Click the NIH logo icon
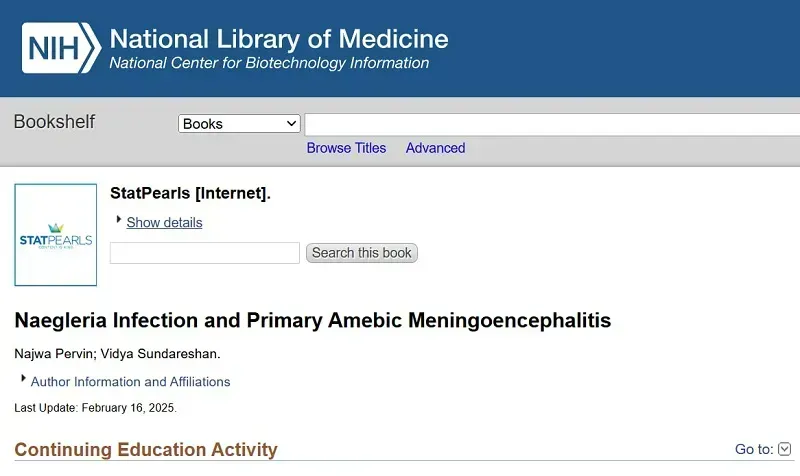 61,48
